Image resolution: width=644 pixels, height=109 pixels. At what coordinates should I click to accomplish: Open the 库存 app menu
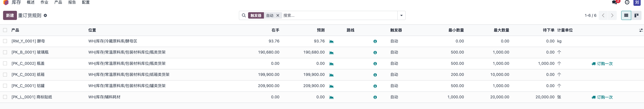pos(16,2)
